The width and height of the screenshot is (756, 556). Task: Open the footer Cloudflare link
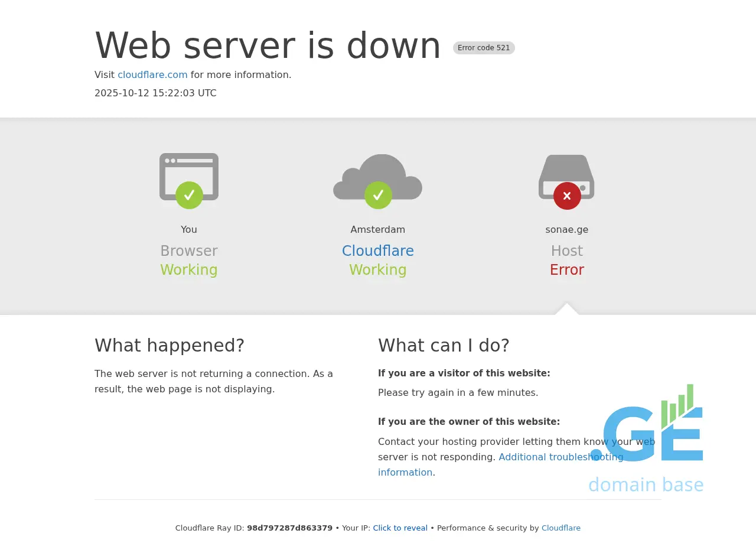coord(561,528)
